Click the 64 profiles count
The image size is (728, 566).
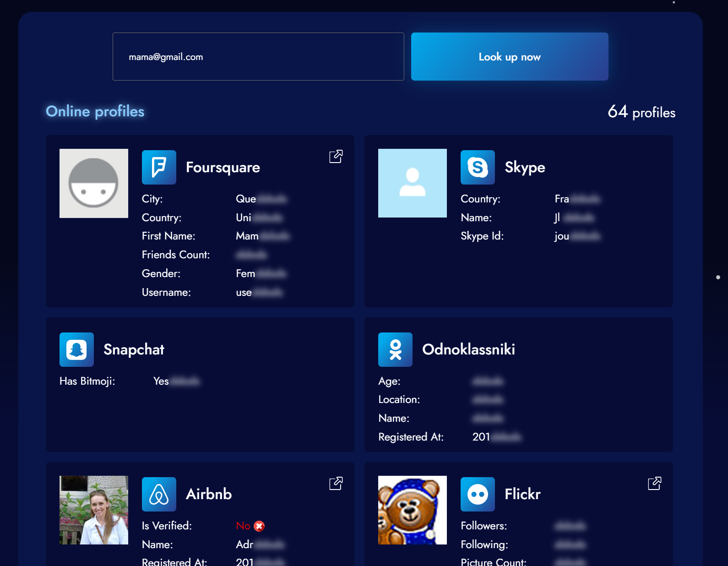641,112
